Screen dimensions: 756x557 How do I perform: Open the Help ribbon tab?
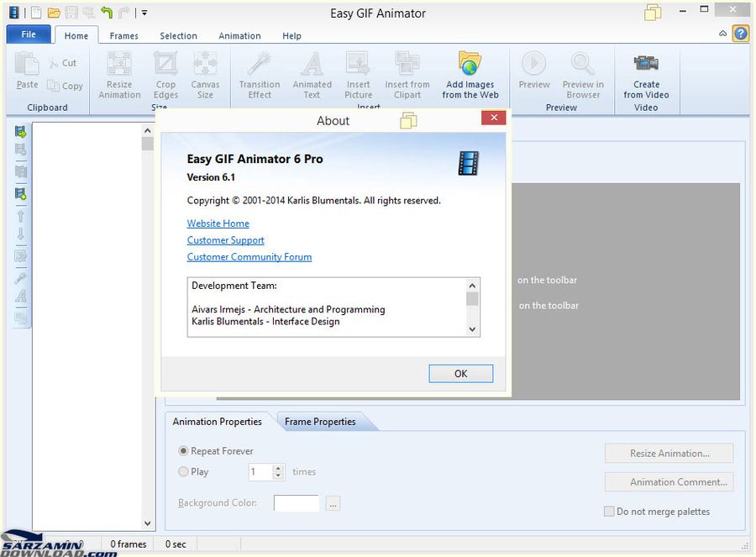[x=291, y=35]
